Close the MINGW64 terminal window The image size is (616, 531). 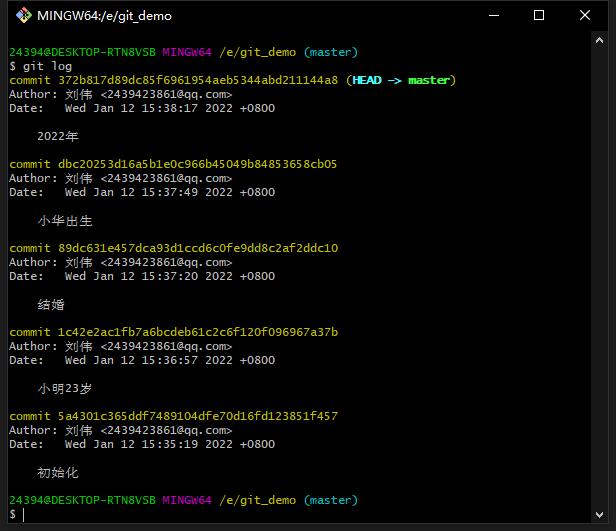[x=585, y=15]
